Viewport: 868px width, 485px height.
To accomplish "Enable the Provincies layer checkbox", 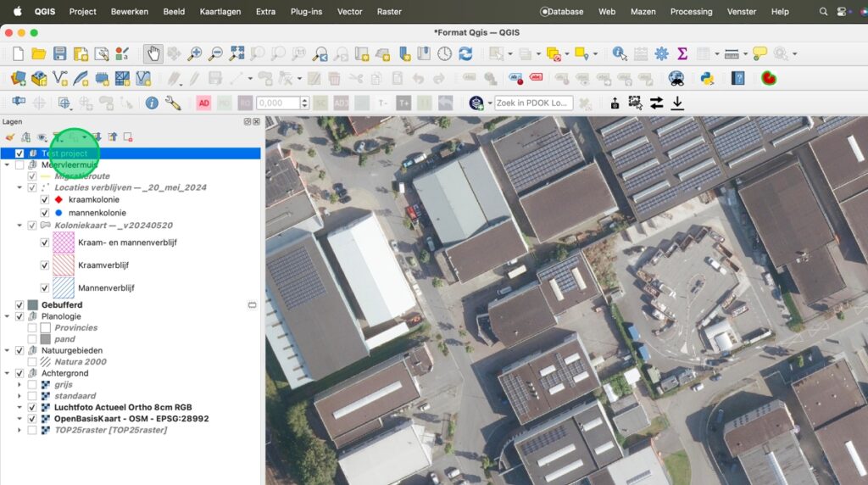I will [32, 327].
